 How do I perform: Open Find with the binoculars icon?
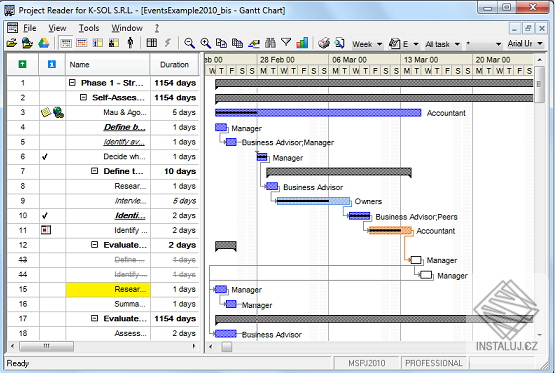point(270,43)
